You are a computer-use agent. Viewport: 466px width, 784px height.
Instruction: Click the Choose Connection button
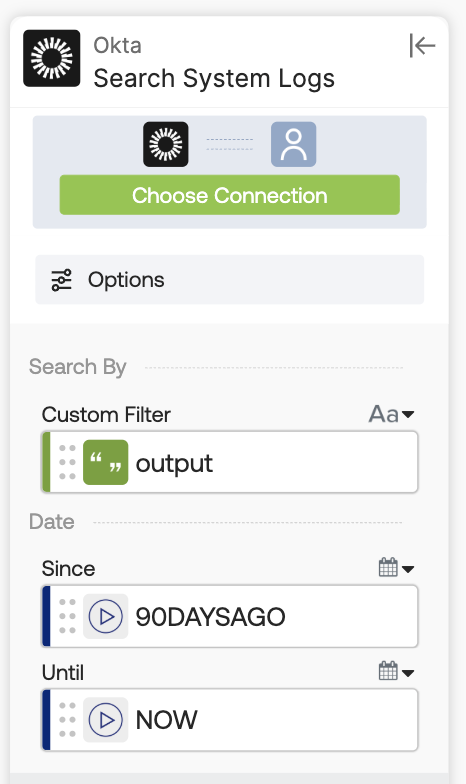(230, 195)
